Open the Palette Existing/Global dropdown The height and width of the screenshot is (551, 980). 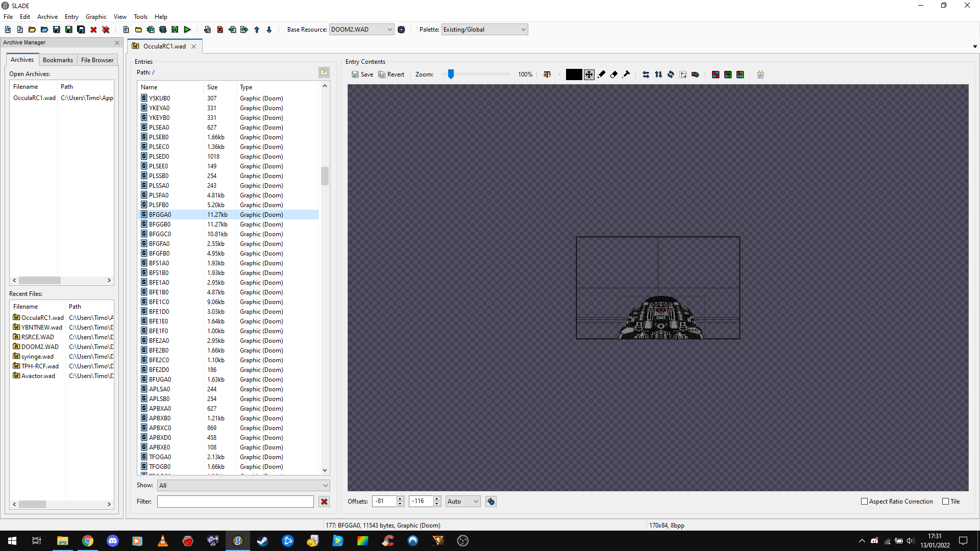(484, 30)
